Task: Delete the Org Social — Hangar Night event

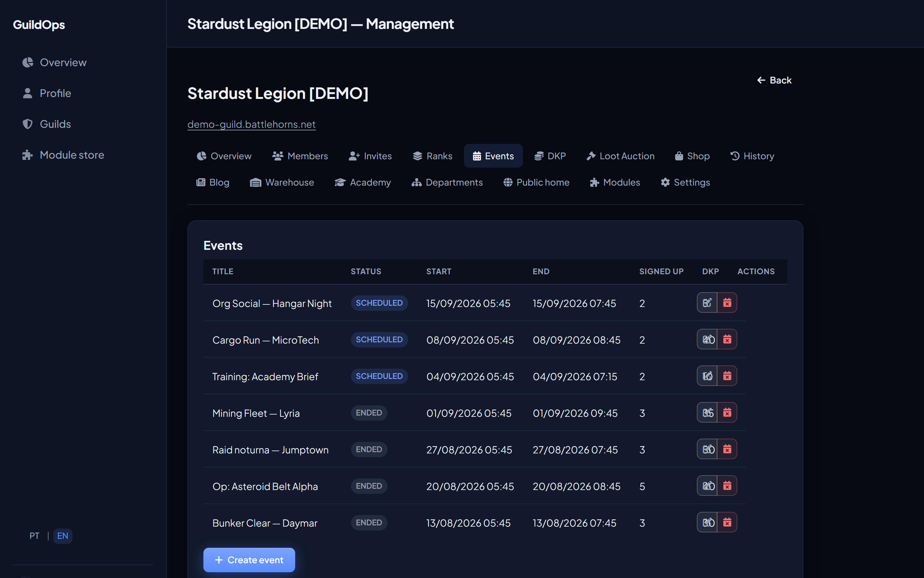Action: click(x=727, y=303)
